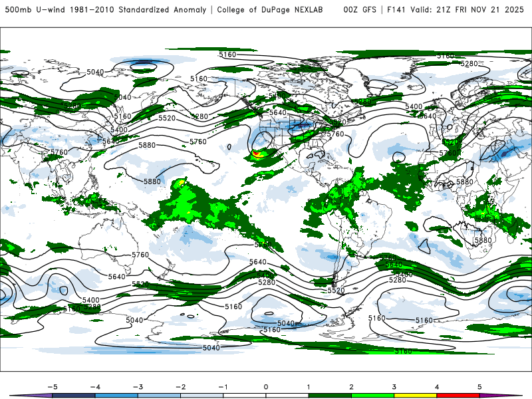Click the '5880' contour label over southern Africa

coord(483,240)
